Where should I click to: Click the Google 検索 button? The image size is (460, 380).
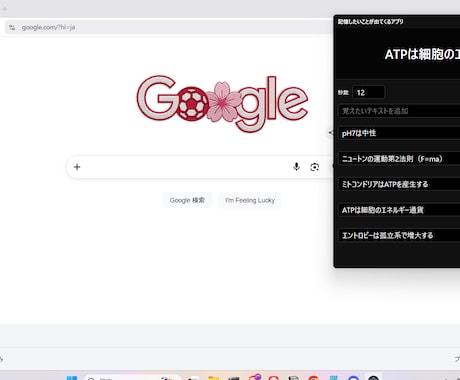[x=187, y=200]
